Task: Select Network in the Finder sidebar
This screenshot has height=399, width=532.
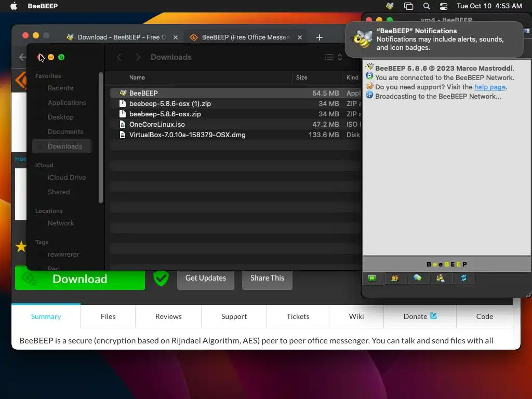Action: pyautogui.click(x=61, y=223)
